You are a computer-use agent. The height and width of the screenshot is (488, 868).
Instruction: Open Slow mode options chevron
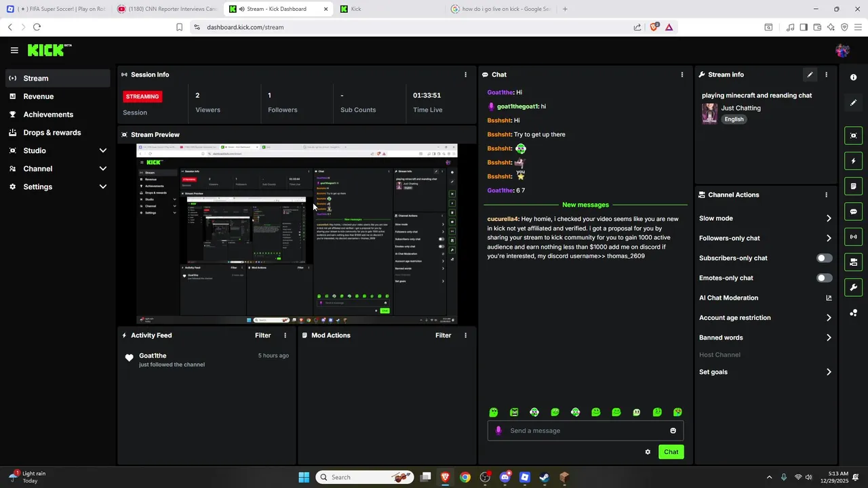pos(829,218)
